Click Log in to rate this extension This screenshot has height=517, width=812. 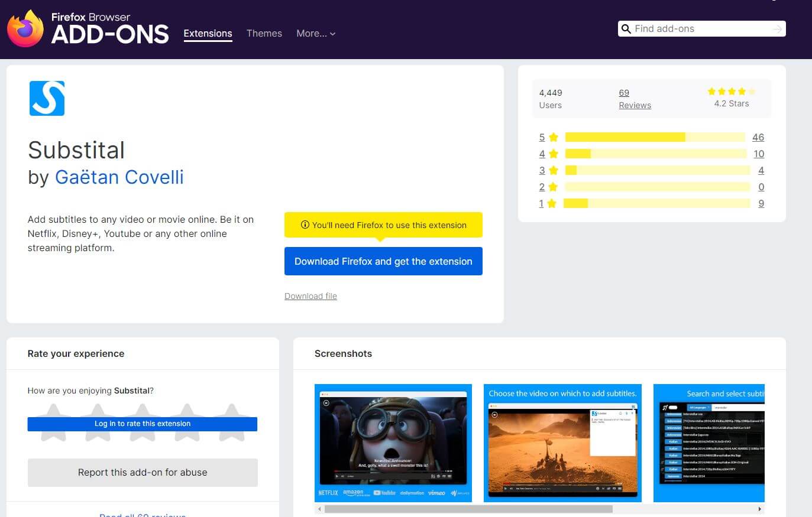coord(143,424)
